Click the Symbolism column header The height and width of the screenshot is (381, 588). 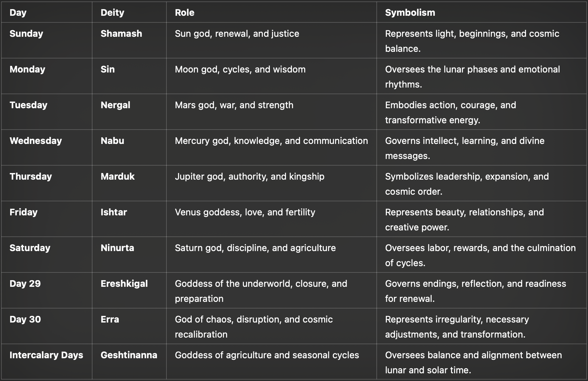click(410, 13)
